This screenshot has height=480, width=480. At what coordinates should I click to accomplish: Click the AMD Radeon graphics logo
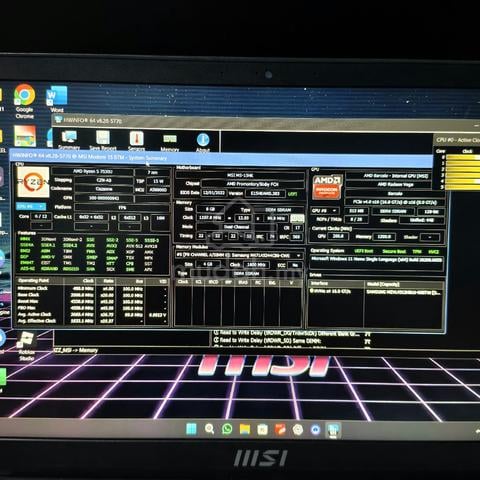point(327,187)
